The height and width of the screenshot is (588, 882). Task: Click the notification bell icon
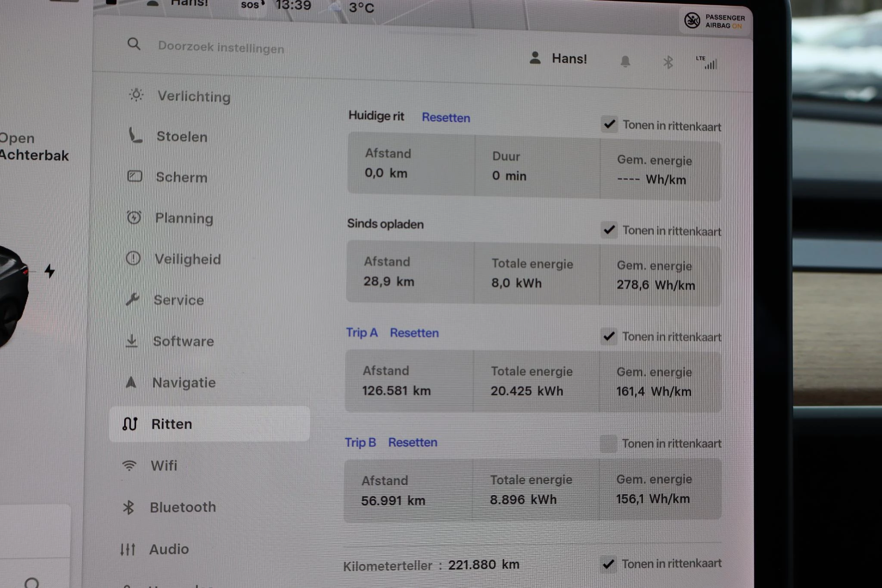[x=625, y=62]
